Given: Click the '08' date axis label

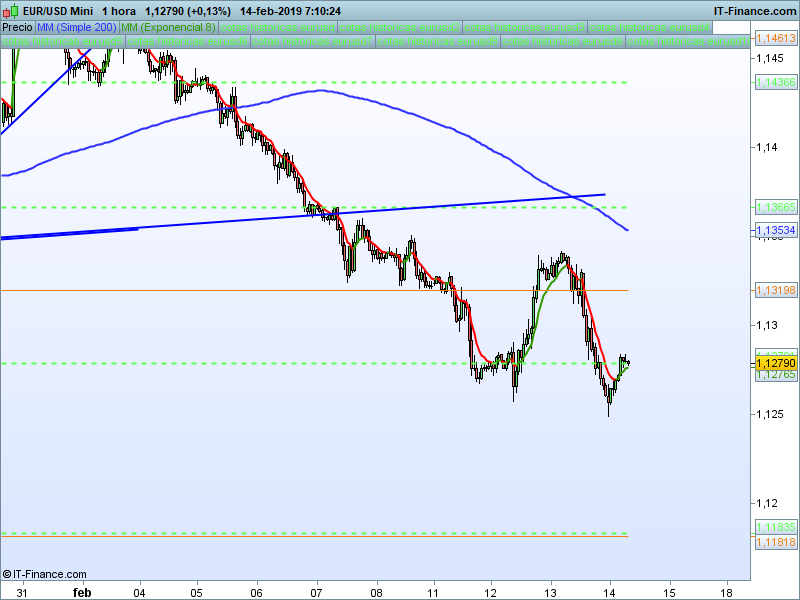Looking at the screenshot, I should 376,593.
